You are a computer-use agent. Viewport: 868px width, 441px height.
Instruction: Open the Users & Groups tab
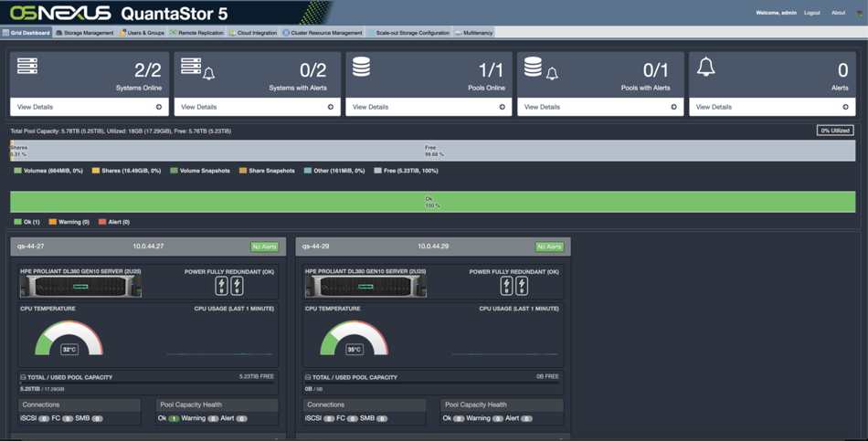coord(142,33)
